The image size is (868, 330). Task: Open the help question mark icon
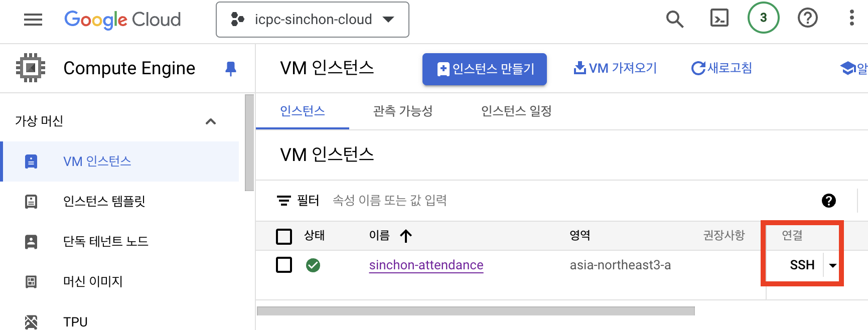click(x=807, y=19)
